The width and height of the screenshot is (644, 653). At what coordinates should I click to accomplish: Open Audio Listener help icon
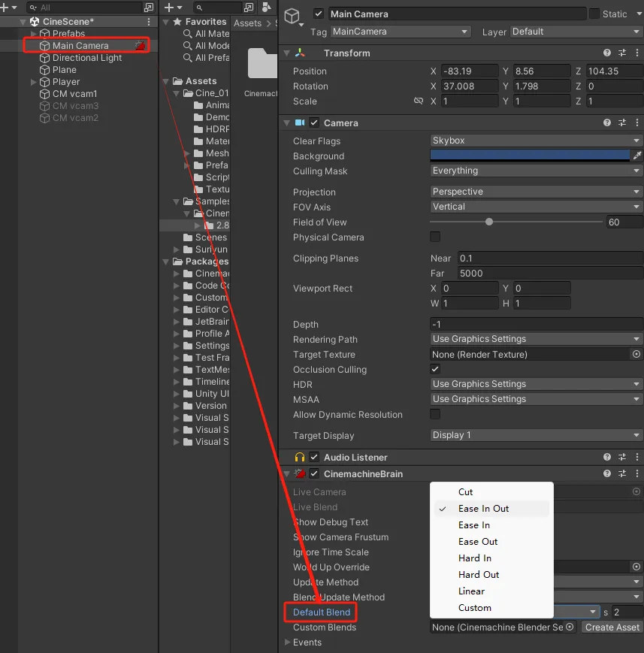(607, 458)
